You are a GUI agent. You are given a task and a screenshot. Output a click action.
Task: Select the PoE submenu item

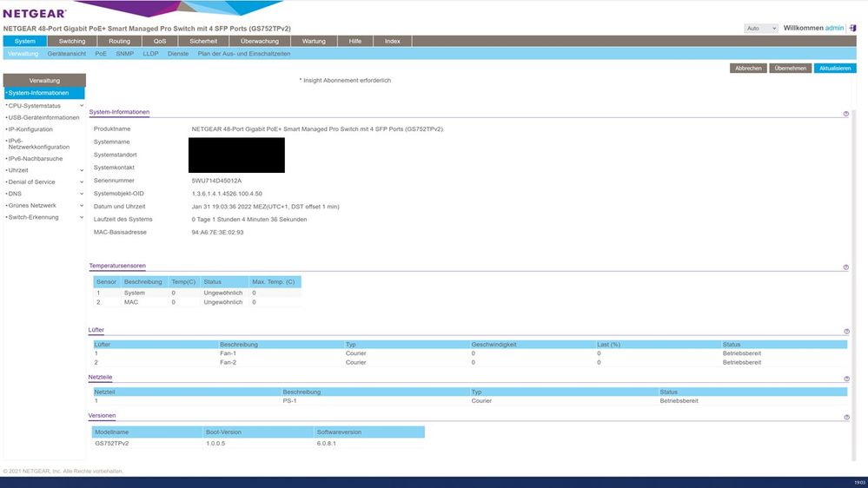pyautogui.click(x=101, y=54)
